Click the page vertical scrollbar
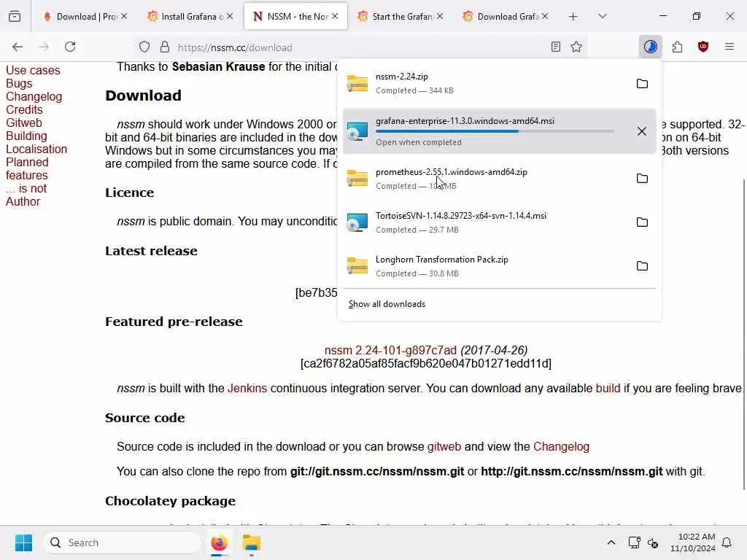747x560 pixels. (x=743, y=334)
